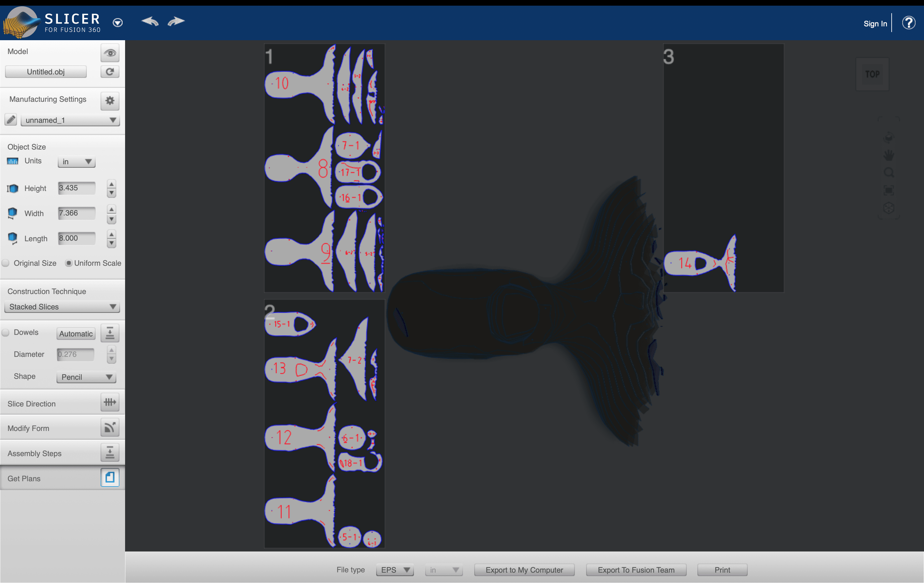Image resolution: width=924 pixels, height=583 pixels.
Task: Click the redo arrow
Action: (x=176, y=21)
